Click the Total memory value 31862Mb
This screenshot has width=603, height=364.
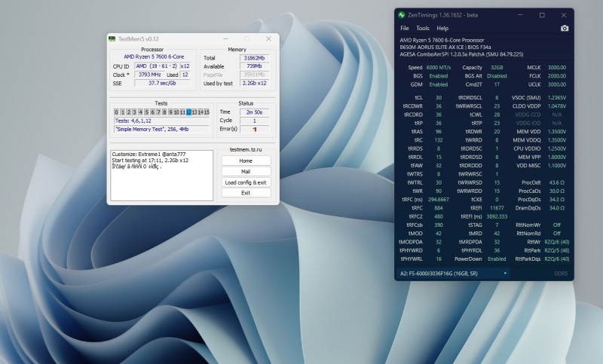[x=254, y=58]
